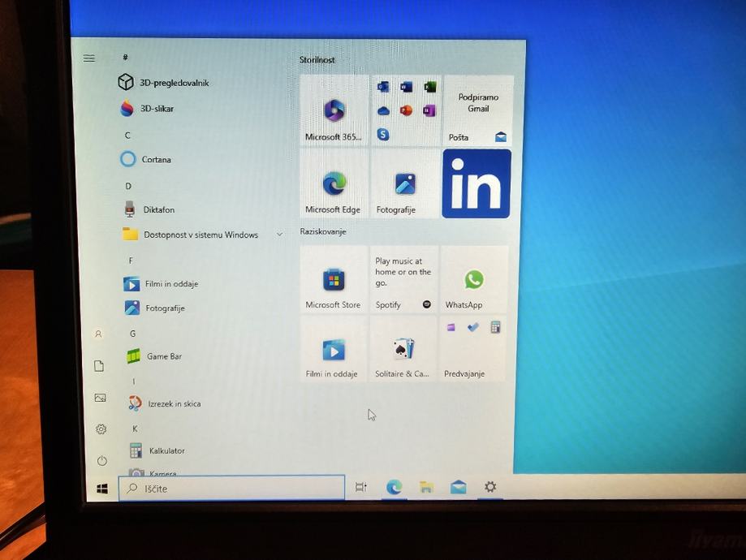Open the Solitaire & Casual Games tile
Screen dimensions: 746x560
(x=403, y=349)
